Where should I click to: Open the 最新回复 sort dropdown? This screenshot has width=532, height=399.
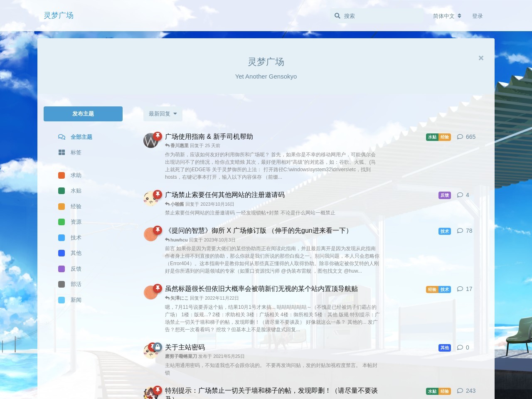162,113
